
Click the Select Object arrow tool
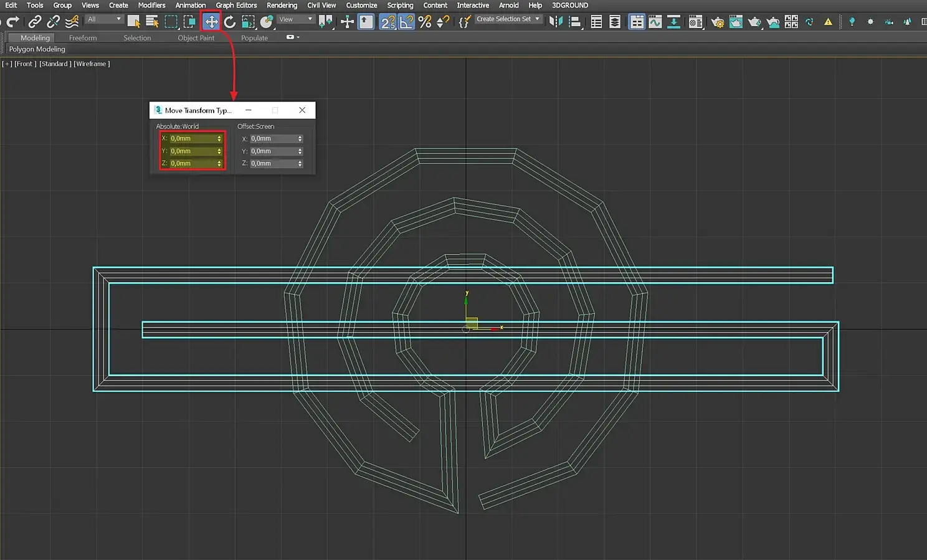(x=133, y=22)
